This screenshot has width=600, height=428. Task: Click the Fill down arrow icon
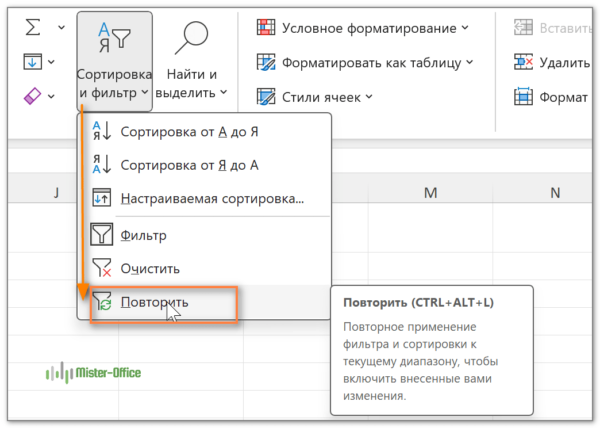(x=32, y=62)
